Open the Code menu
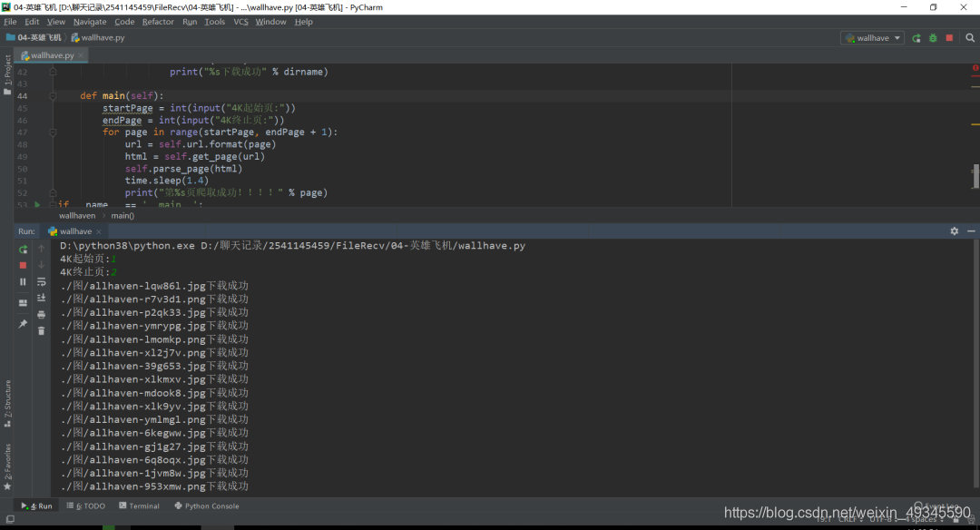The width and height of the screenshot is (980, 530). (x=124, y=22)
